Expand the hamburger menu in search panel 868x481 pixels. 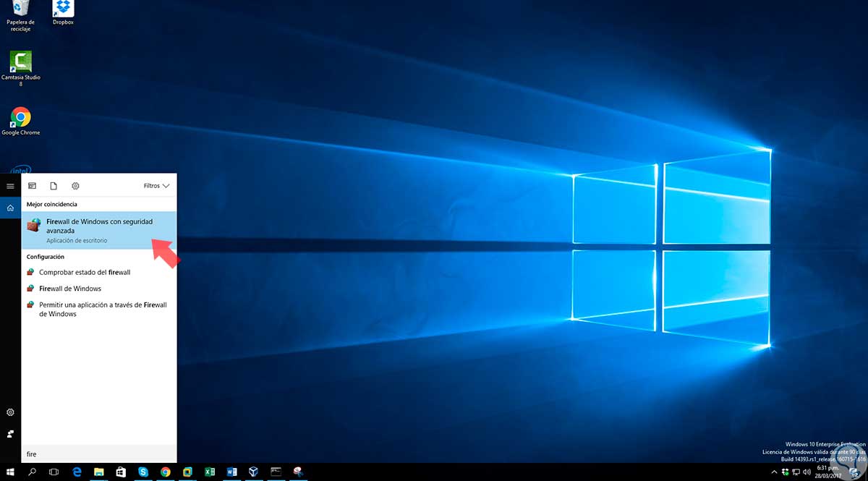[x=10, y=186]
